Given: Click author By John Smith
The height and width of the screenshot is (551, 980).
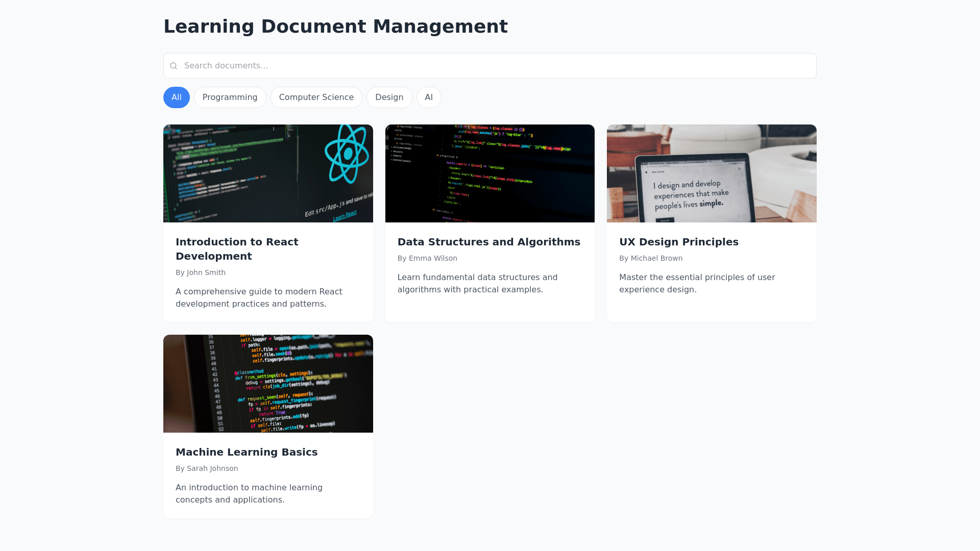Looking at the screenshot, I should [201, 272].
